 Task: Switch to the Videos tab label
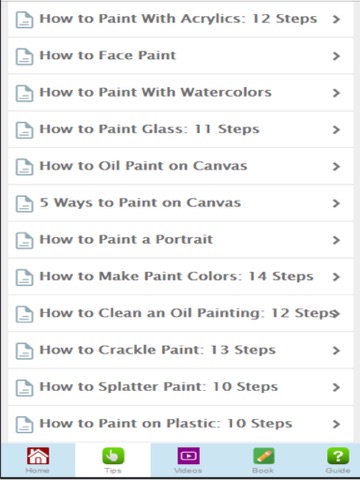coord(188,470)
